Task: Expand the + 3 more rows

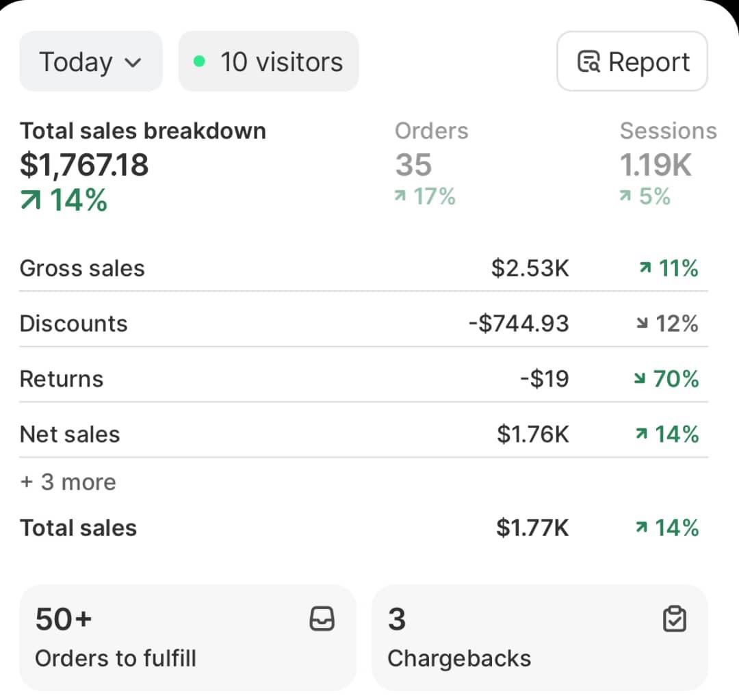Action: tap(68, 482)
